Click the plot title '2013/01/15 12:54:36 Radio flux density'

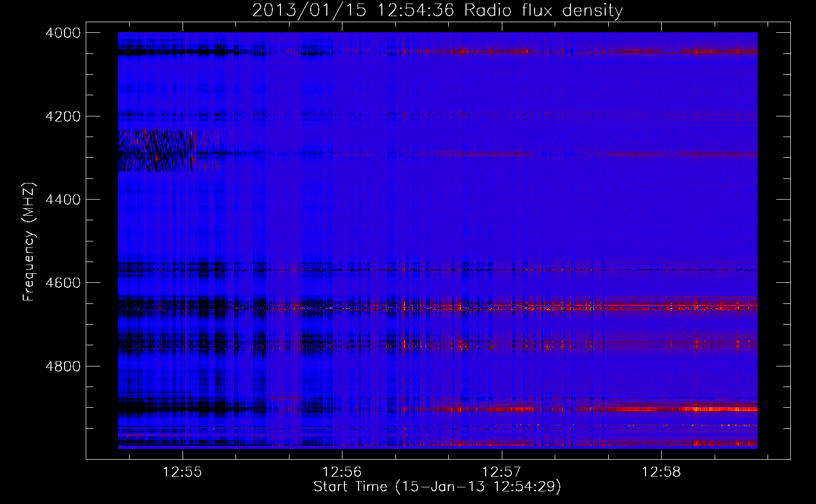[x=437, y=11]
